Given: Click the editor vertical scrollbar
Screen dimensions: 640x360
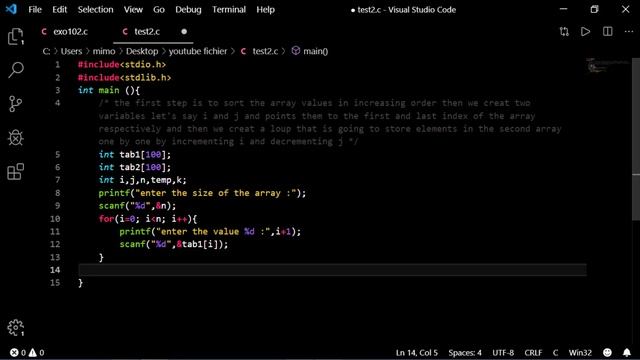Looking at the screenshot, I should tap(636, 139).
